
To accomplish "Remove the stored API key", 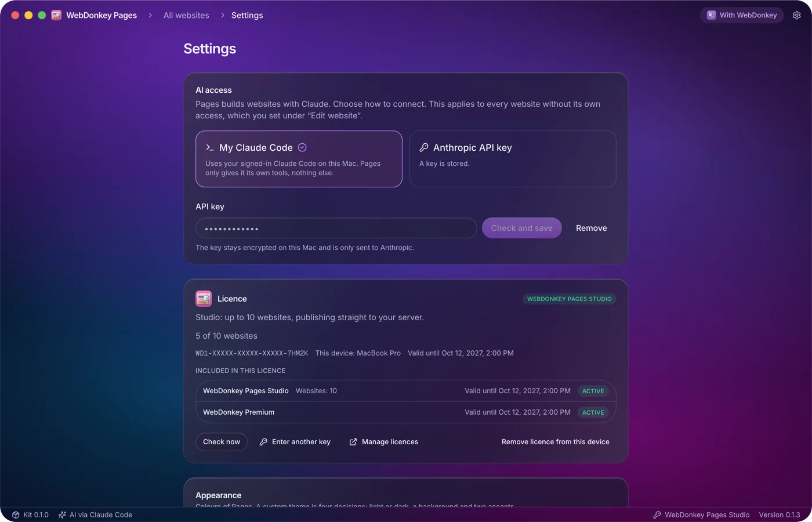I will pyautogui.click(x=592, y=228).
